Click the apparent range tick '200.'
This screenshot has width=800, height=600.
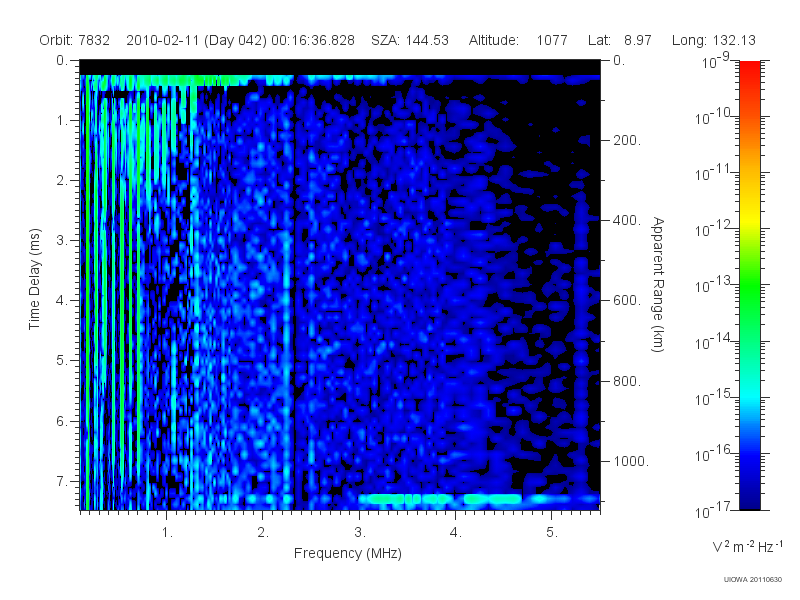(x=627, y=140)
